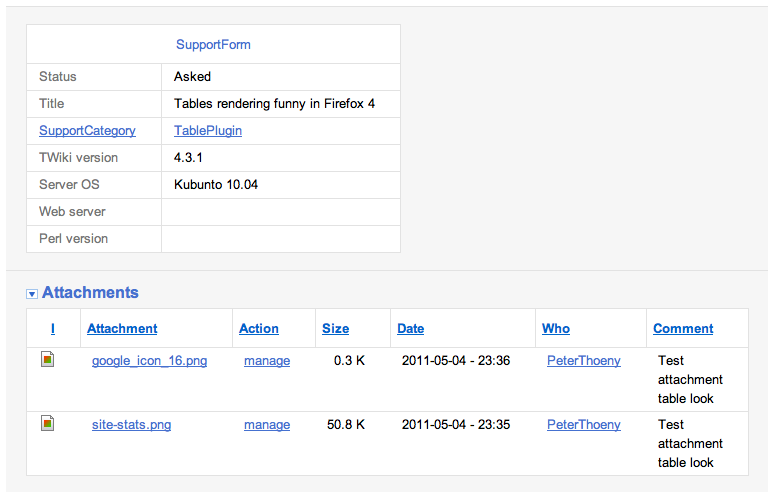Click the site-stats.png file type icon
776x492 pixels.
point(47,423)
